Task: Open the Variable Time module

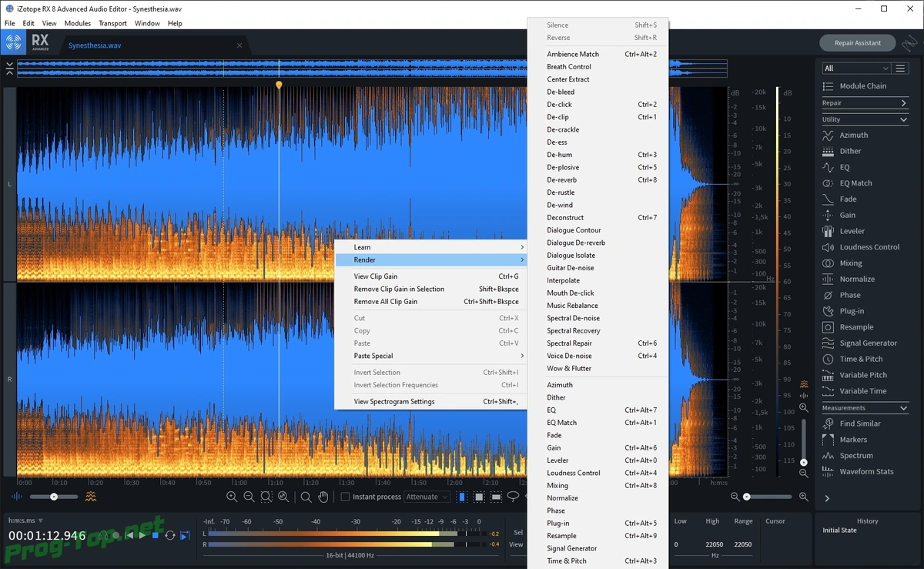Action: (862, 391)
